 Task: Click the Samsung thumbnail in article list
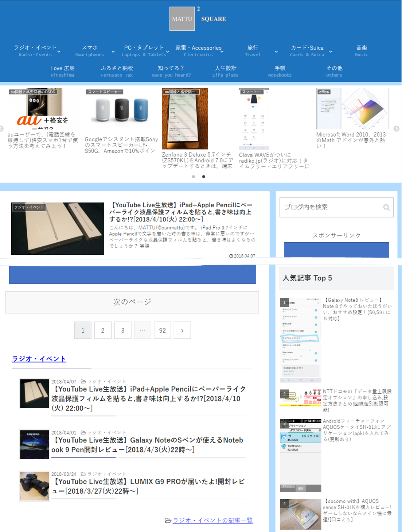[34, 444]
